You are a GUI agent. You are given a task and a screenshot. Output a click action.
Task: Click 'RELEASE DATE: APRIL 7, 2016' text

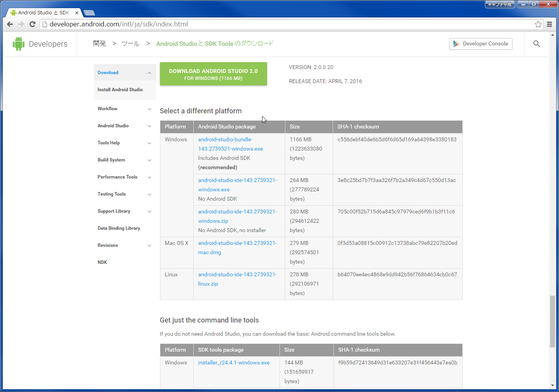[325, 81]
